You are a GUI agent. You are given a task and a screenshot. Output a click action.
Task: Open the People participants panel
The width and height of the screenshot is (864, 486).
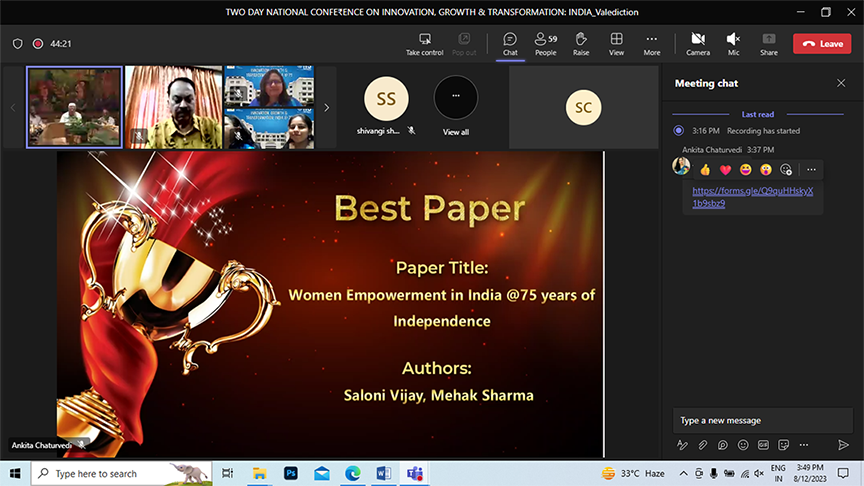click(x=545, y=43)
